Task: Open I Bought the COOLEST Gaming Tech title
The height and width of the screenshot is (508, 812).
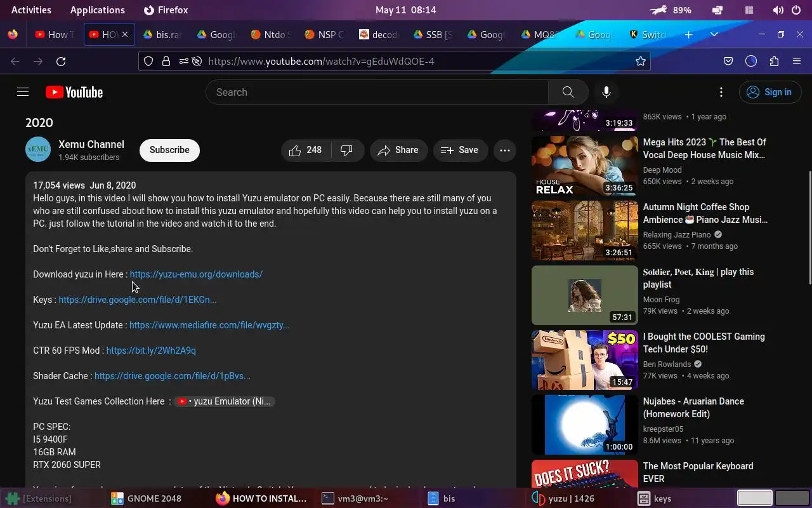Action: pyautogui.click(x=704, y=343)
